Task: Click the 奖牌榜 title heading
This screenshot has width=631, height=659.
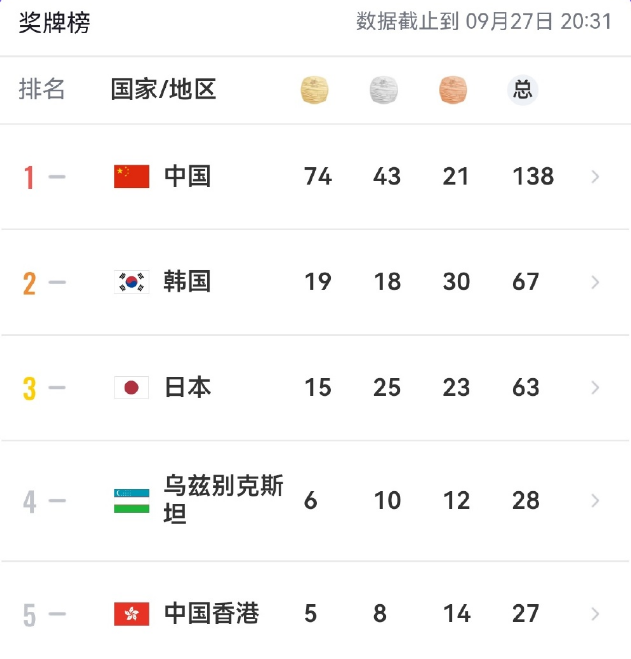Action: (x=55, y=22)
